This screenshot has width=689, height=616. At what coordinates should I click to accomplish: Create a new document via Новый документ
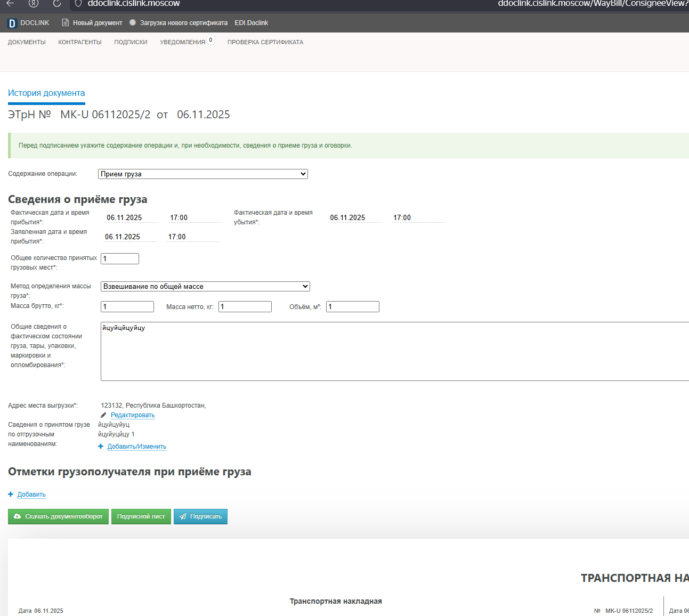coord(92,23)
